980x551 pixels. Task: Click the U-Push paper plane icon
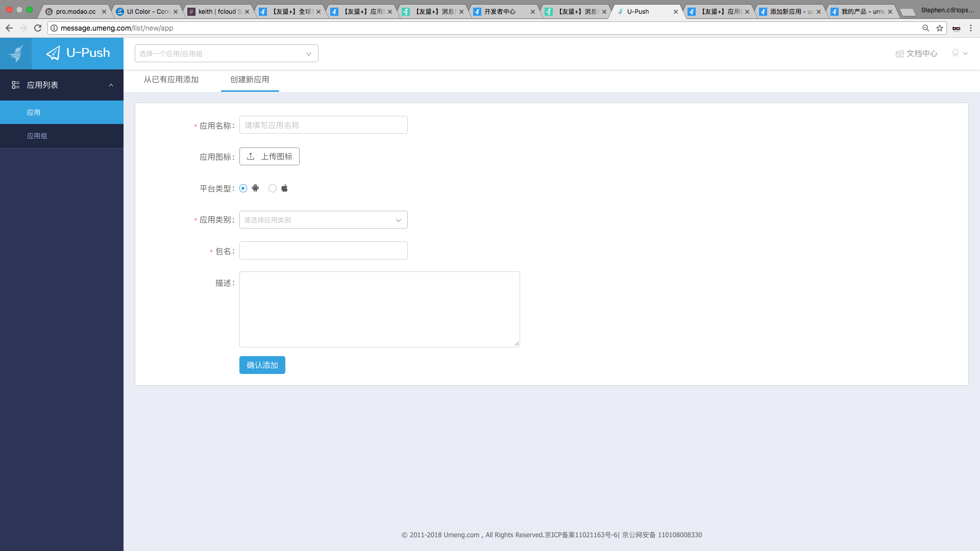pos(53,53)
